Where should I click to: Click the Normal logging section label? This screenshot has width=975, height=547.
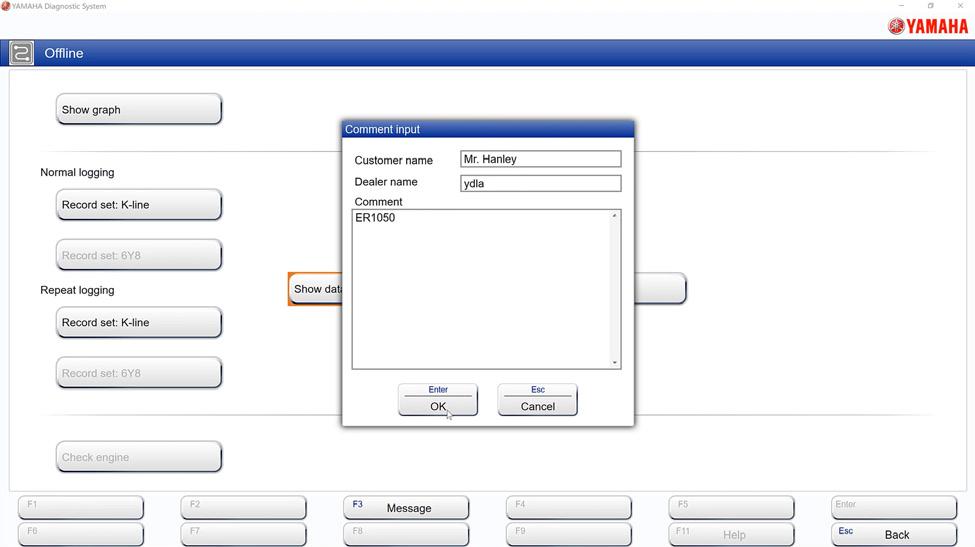click(x=77, y=172)
